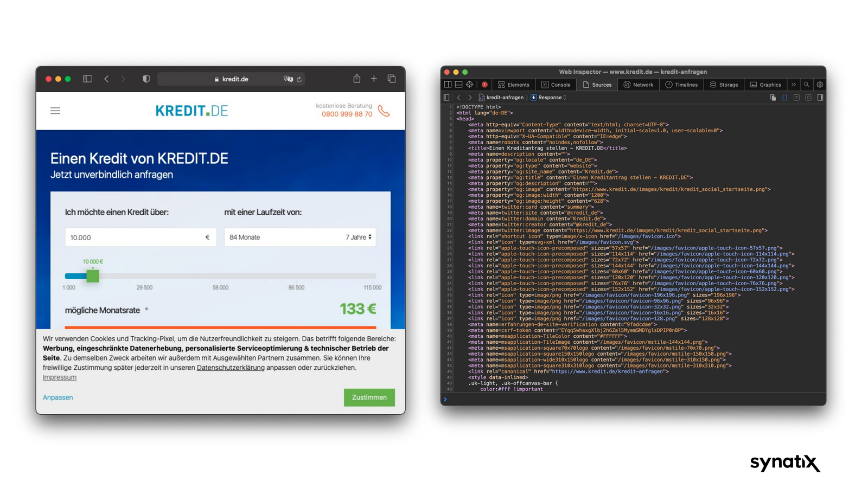This screenshot has height=488, width=868.
Task: Switch to the Console tab
Action: coord(556,85)
